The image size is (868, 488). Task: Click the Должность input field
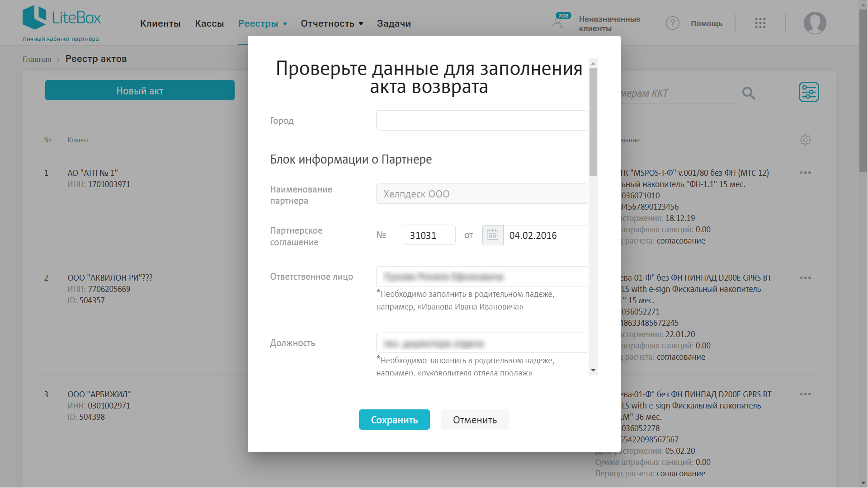pos(482,343)
